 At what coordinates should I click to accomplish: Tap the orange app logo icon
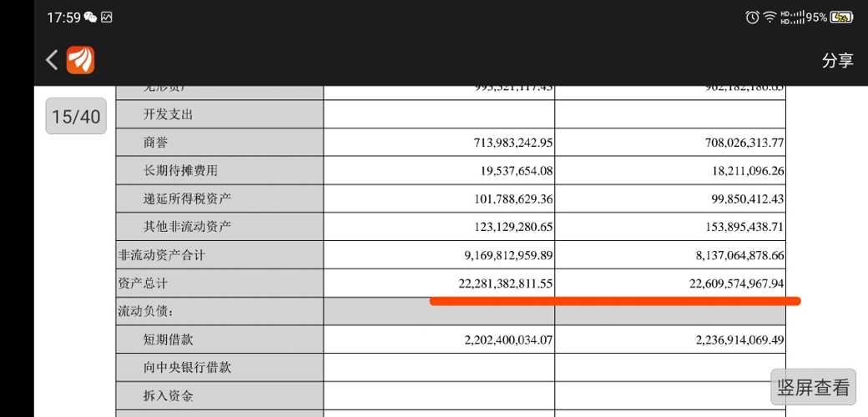pos(81,60)
